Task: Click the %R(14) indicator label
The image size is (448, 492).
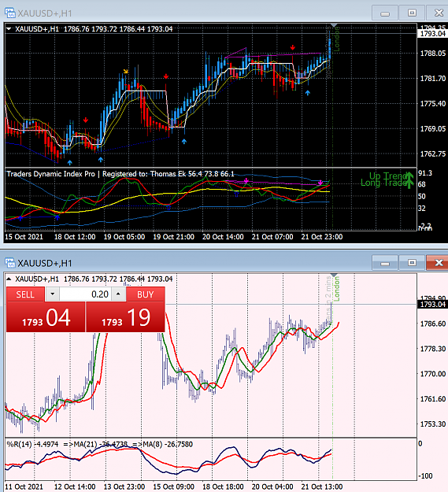Action: 99,444
